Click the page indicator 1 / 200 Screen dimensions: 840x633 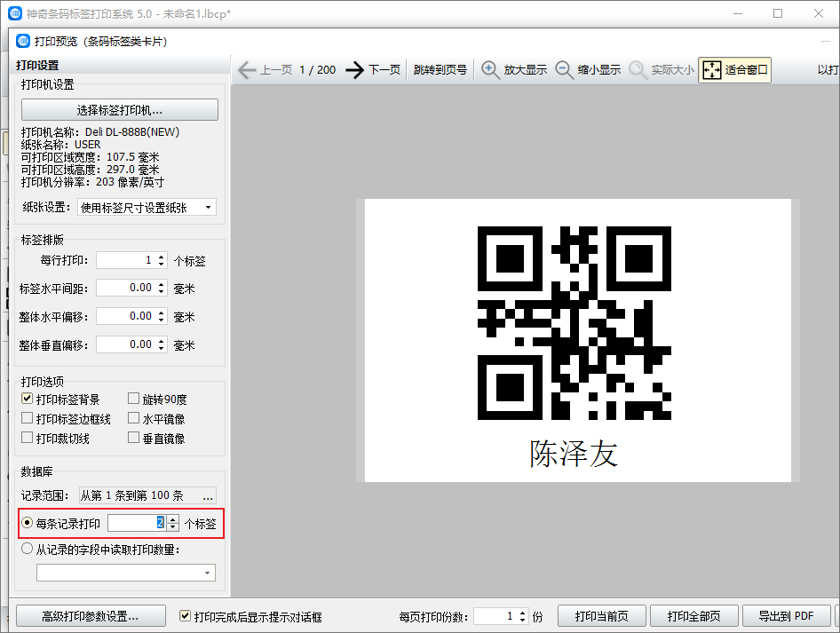point(318,69)
